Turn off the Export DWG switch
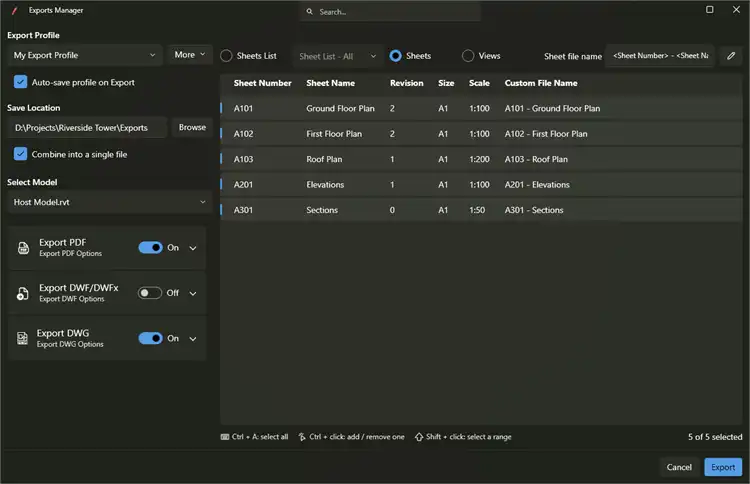This screenshot has height=484, width=750. point(151,338)
